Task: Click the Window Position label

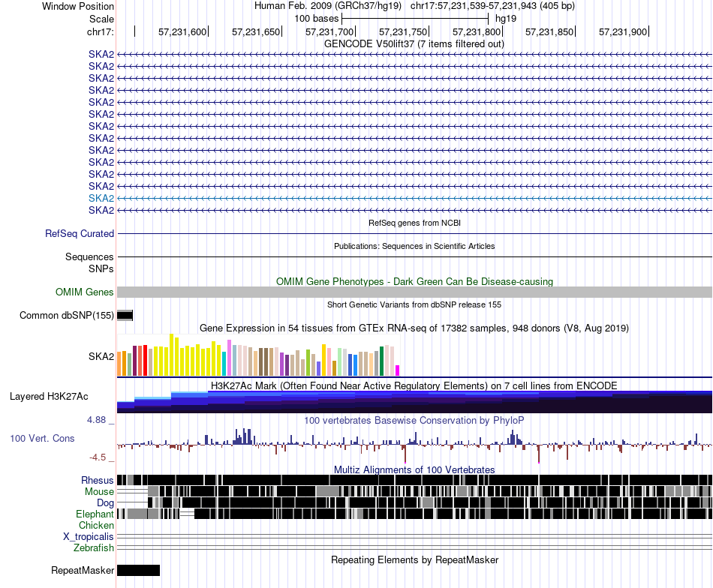Action: (x=78, y=6)
